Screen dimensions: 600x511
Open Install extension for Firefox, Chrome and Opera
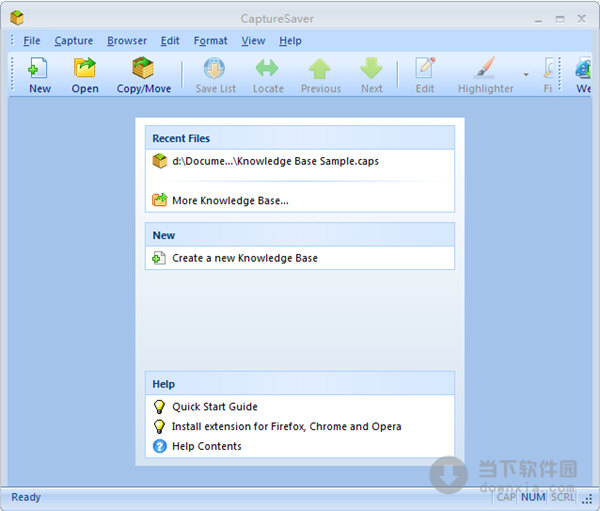[x=287, y=426]
